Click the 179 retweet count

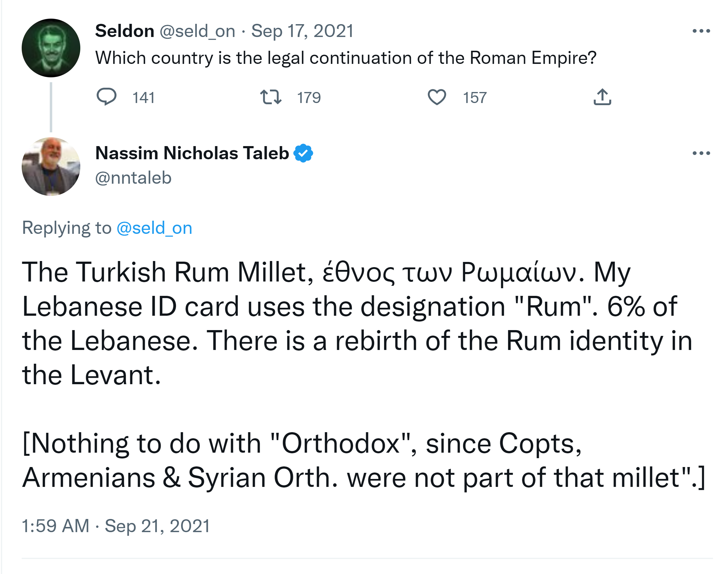pyautogui.click(x=309, y=98)
